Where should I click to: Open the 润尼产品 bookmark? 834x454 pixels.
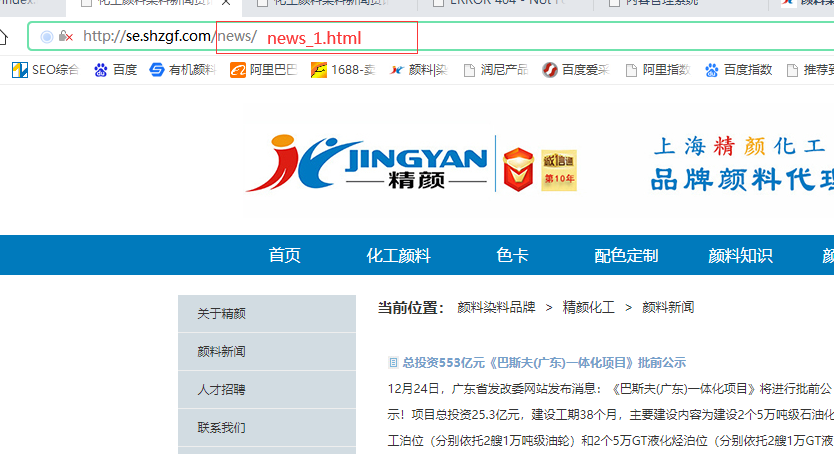496,70
